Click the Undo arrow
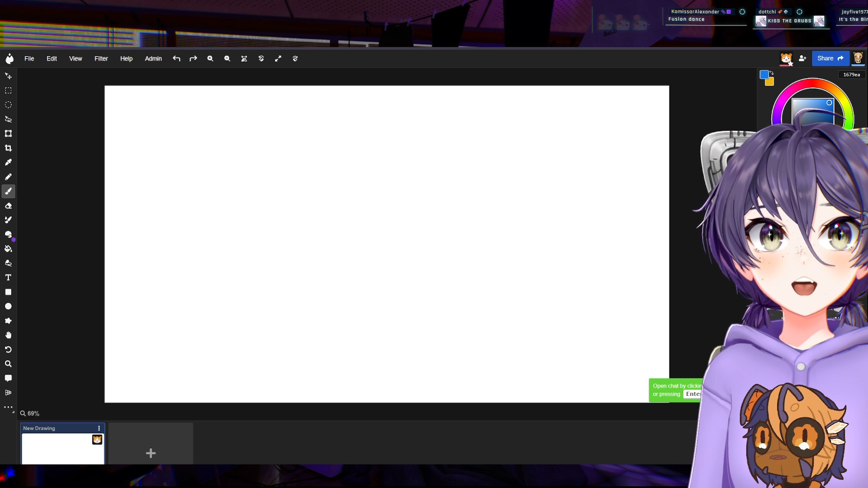The width and height of the screenshot is (868, 488). pyautogui.click(x=176, y=59)
